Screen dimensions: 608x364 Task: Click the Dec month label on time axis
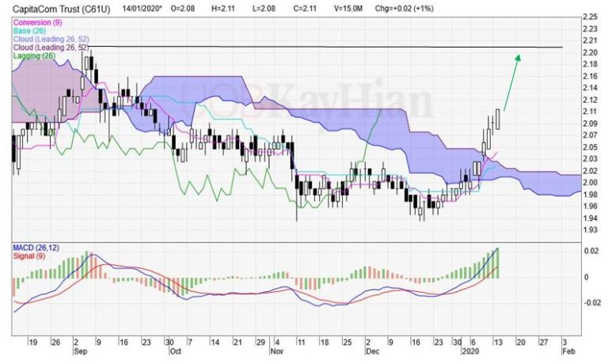372,351
